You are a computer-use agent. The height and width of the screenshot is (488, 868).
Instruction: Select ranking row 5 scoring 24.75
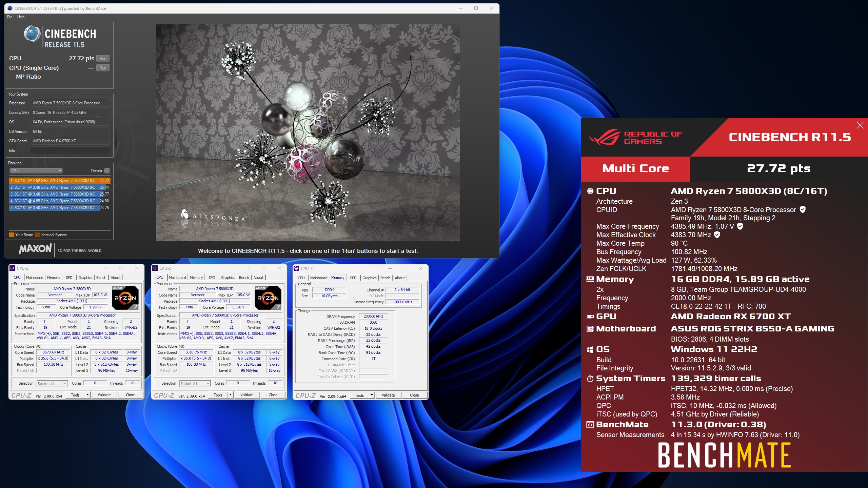[x=60, y=208]
